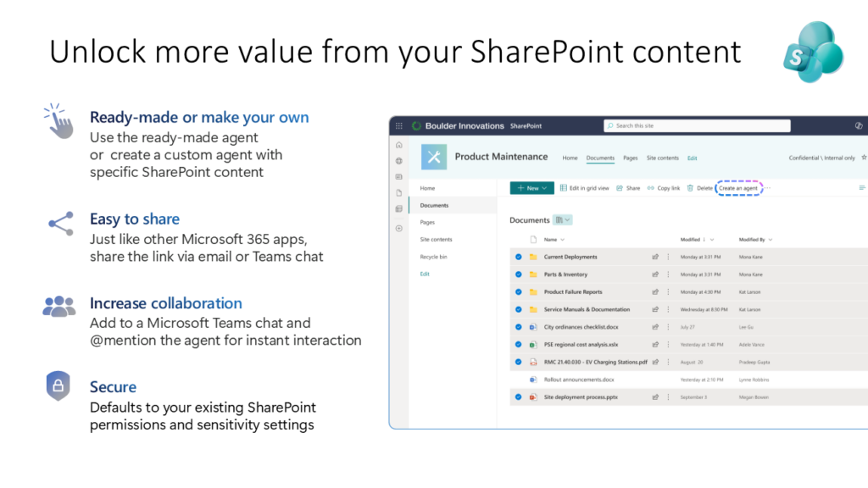
Task: Open more actions for RMC 21.40.030 pdf
Action: pyautogui.click(x=668, y=363)
